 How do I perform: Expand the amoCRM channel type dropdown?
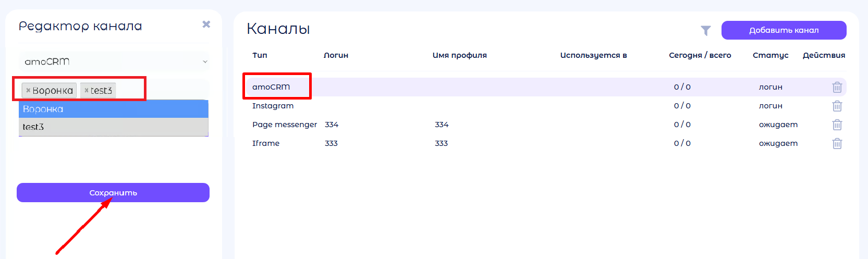point(114,61)
